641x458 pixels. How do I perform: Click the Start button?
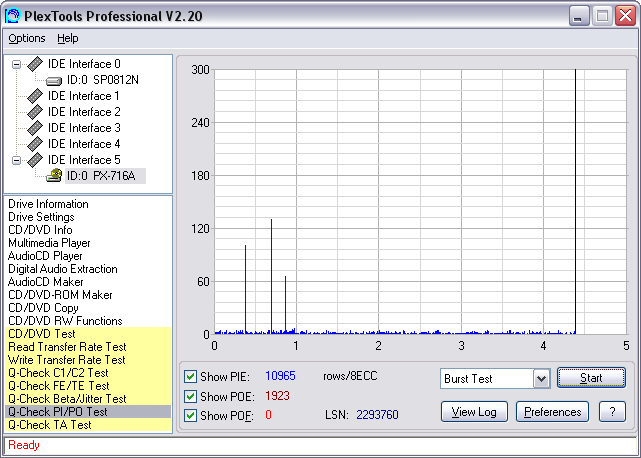pyautogui.click(x=591, y=378)
